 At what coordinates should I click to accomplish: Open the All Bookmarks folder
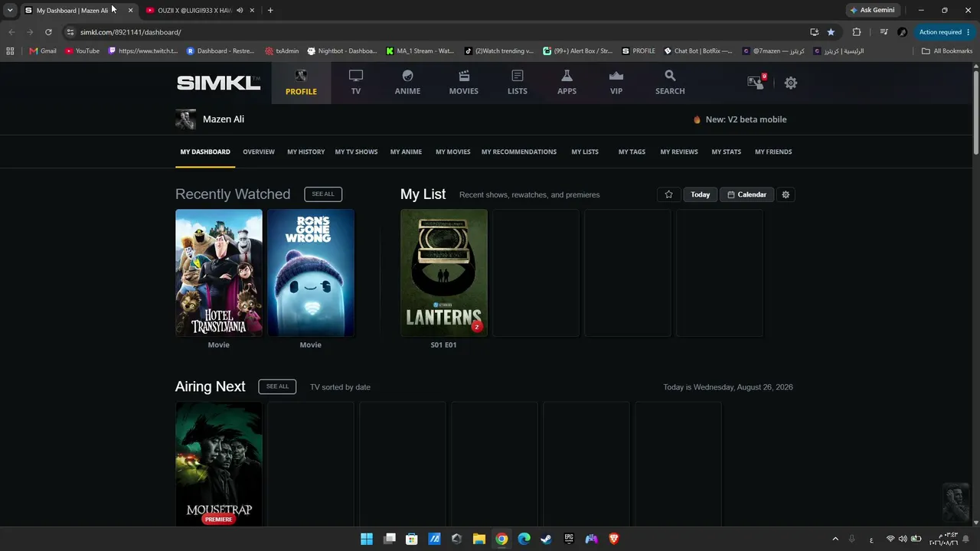(947, 51)
